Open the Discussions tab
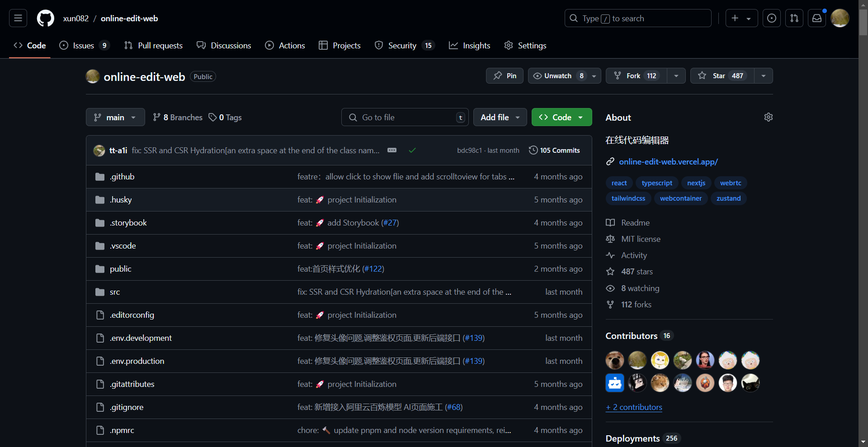868x447 pixels. pos(224,45)
